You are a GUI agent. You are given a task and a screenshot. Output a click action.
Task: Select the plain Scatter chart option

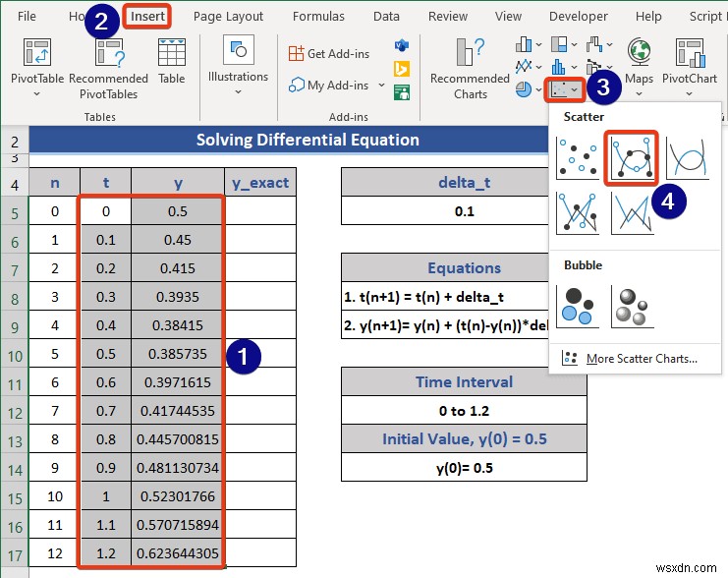coord(577,158)
